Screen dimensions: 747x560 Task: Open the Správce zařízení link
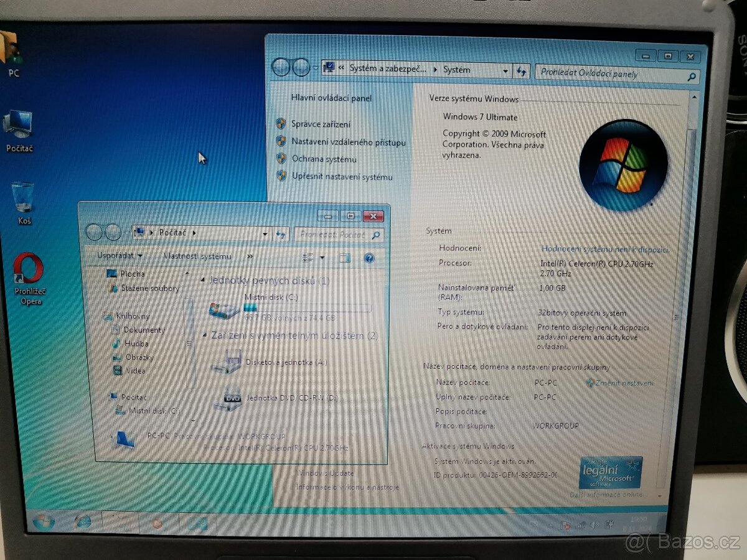coord(322,124)
